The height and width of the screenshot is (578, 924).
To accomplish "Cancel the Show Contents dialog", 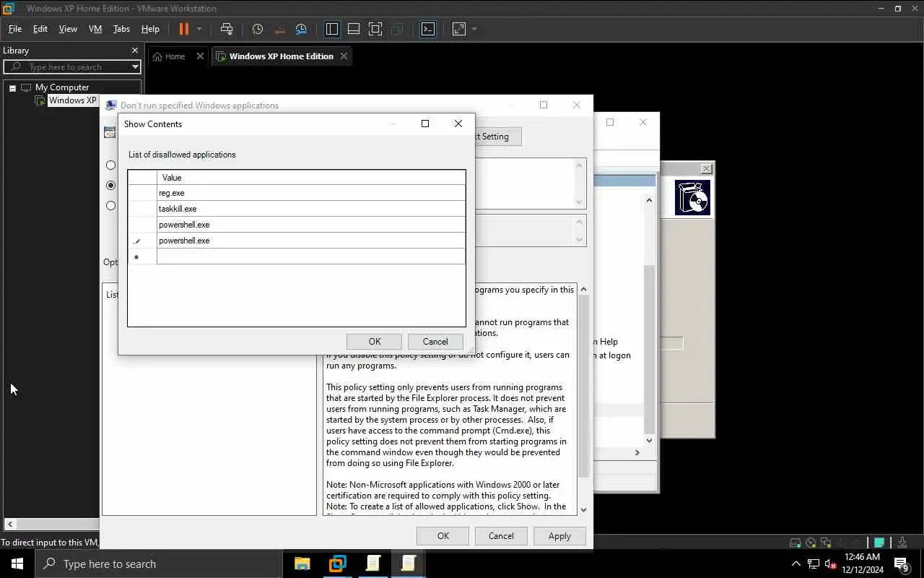I will tap(435, 342).
